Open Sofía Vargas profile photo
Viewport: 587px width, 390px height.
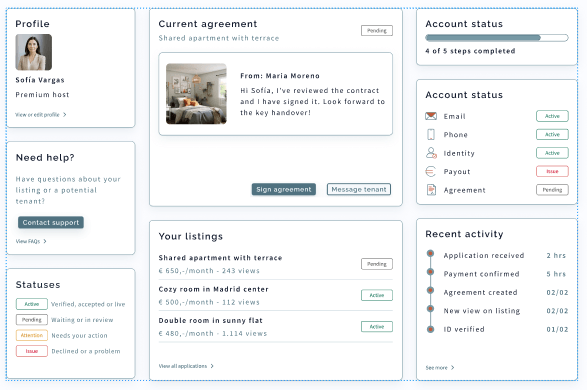(x=34, y=52)
